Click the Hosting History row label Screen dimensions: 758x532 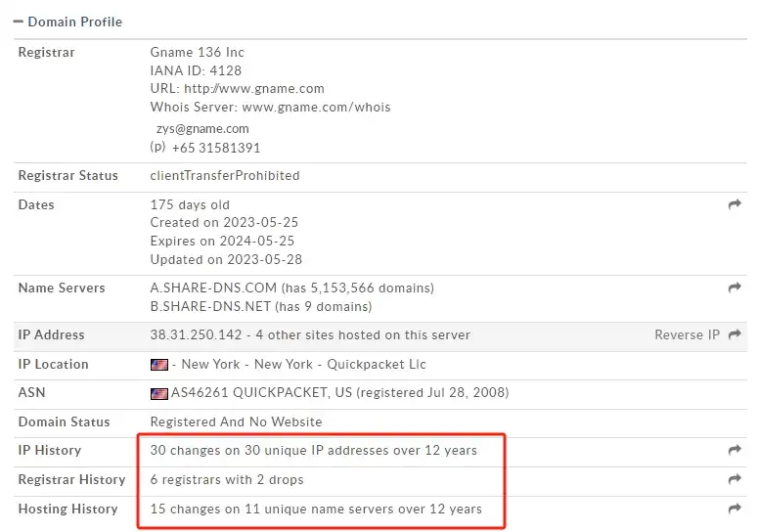point(67,509)
